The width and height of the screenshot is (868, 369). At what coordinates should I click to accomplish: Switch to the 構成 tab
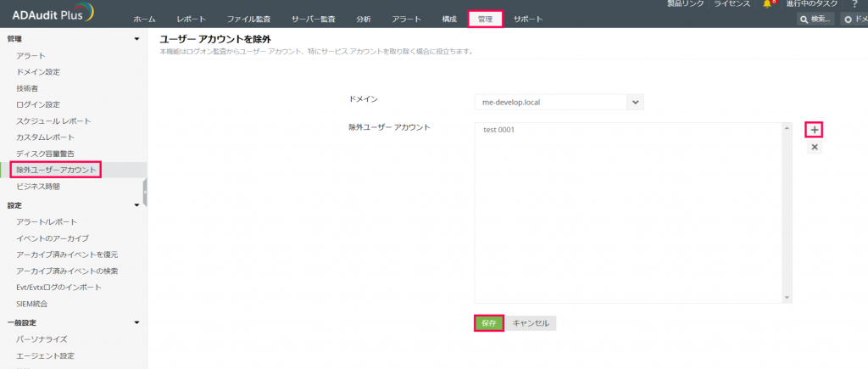[x=449, y=20]
